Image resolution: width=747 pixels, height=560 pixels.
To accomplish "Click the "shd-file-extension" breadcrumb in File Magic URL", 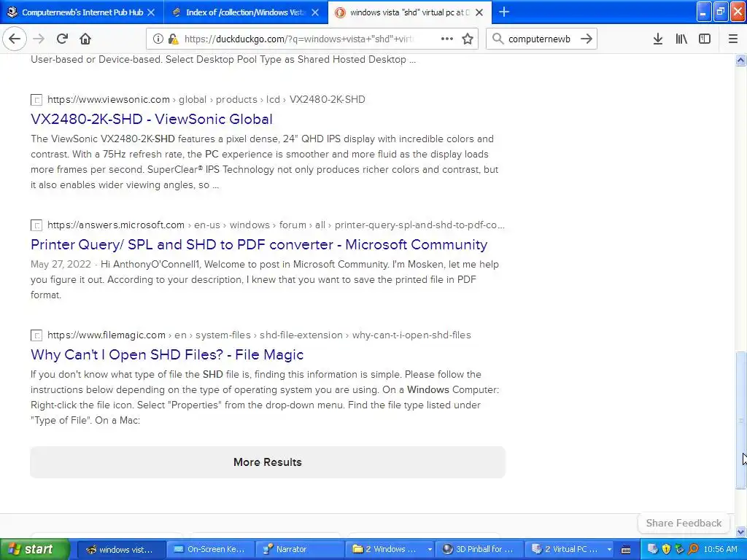I will pos(301,335).
